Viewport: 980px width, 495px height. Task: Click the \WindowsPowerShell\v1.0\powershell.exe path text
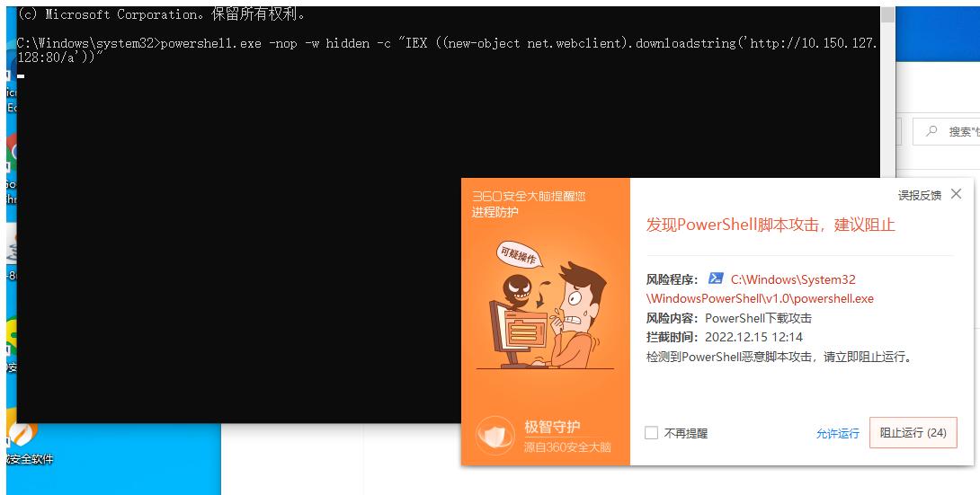tap(760, 298)
